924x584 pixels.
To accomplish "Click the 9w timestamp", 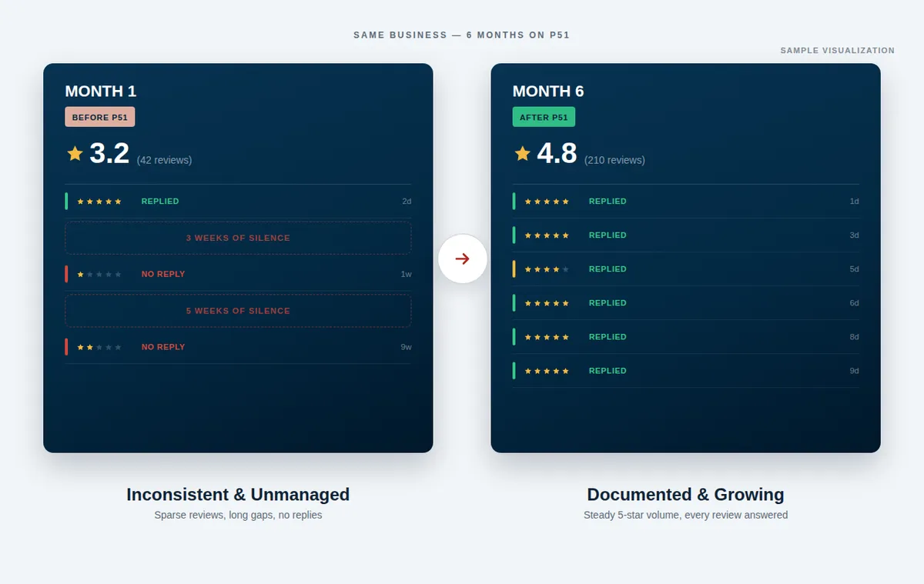I will [x=406, y=347].
